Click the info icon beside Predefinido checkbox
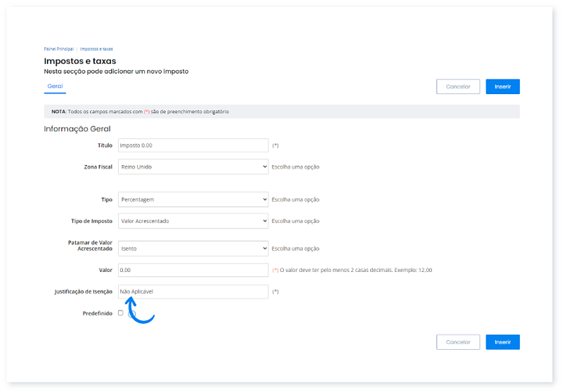This screenshot has height=392, width=562. [x=131, y=314]
